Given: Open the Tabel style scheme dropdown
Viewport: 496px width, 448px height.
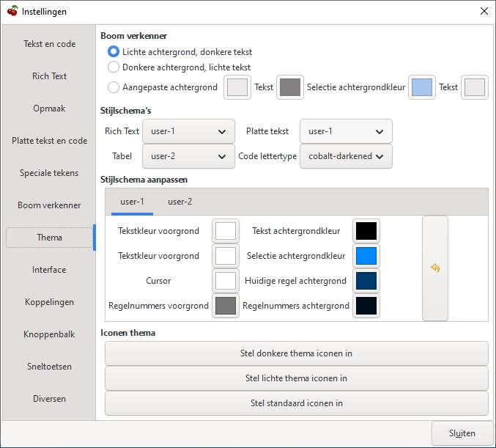Looking at the screenshot, I should [188, 156].
